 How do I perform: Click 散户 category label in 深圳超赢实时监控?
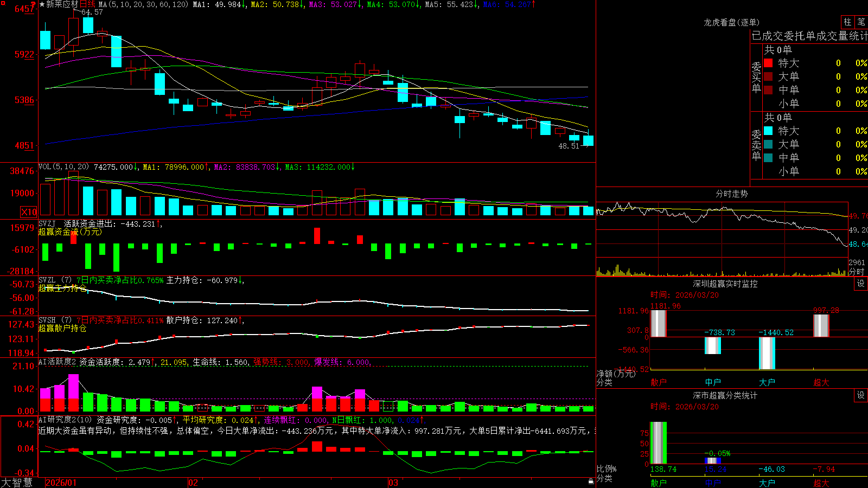659,382
